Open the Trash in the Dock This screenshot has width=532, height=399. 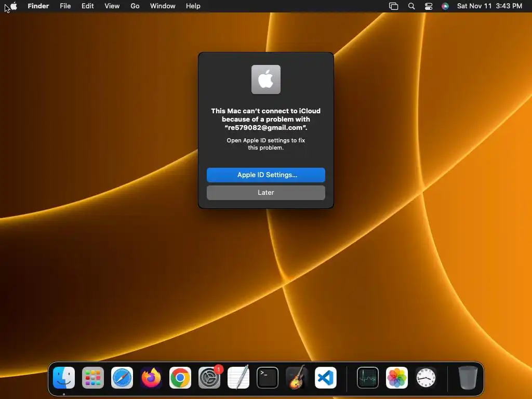tap(468, 378)
